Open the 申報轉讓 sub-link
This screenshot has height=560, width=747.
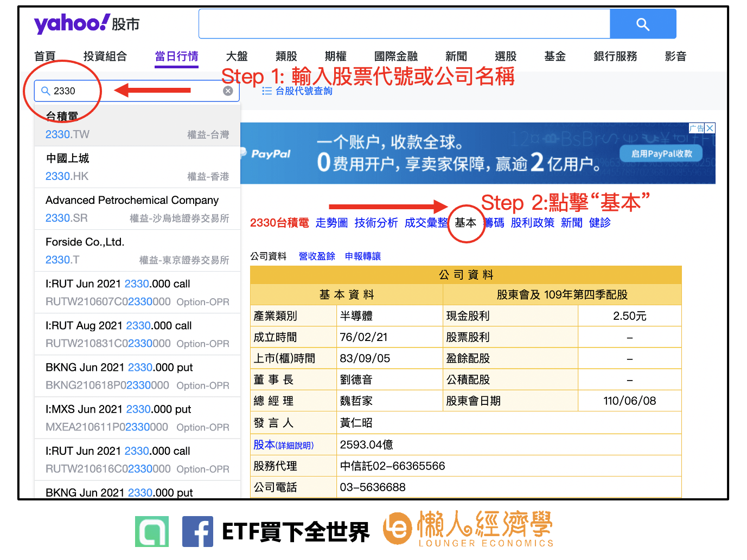click(363, 256)
